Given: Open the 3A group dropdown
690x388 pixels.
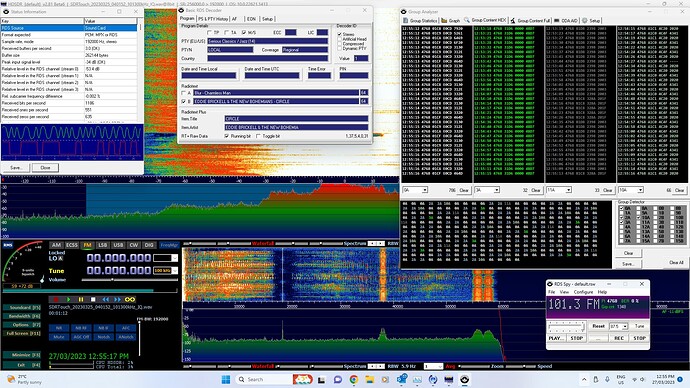Looking at the screenshot, I should (x=496, y=190).
